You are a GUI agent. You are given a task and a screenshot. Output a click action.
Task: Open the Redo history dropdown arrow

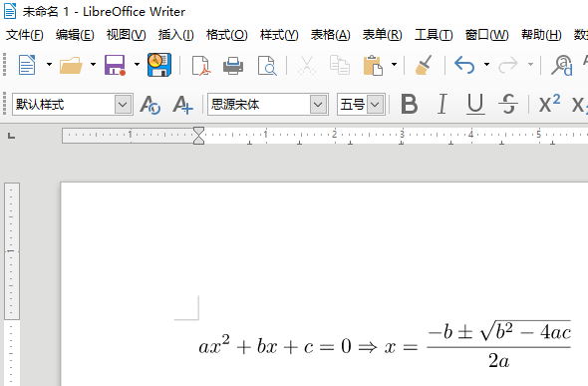tap(530, 65)
